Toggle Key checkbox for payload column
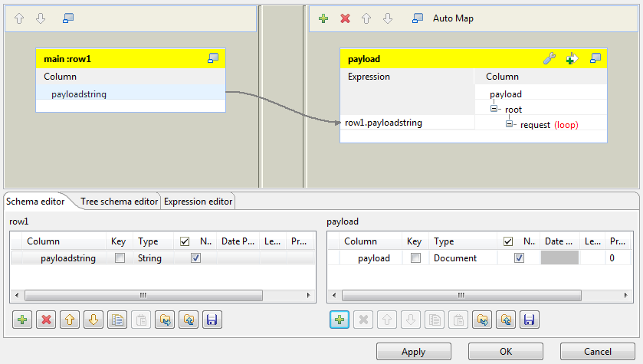 coord(415,258)
